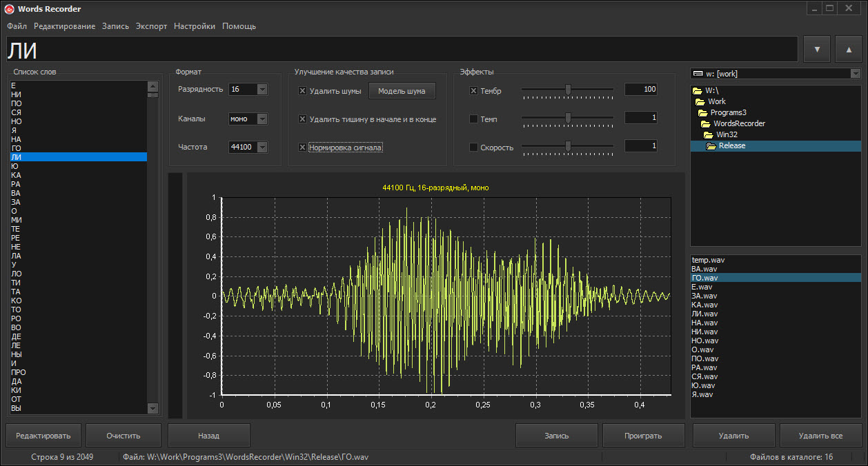Select the word ГО in word list
The width and height of the screenshot is (868, 466).
click(78, 148)
